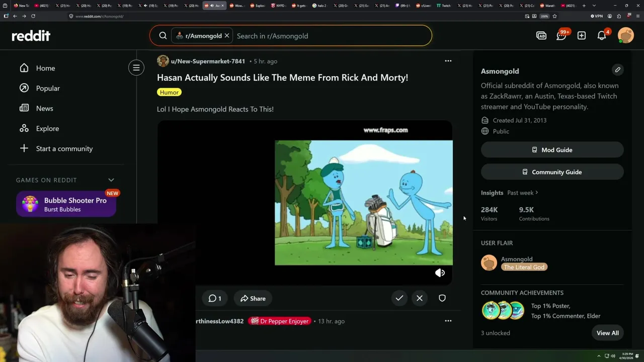This screenshot has width=644, height=362.
Task: Open overflow menu of next post
Action: click(448, 321)
